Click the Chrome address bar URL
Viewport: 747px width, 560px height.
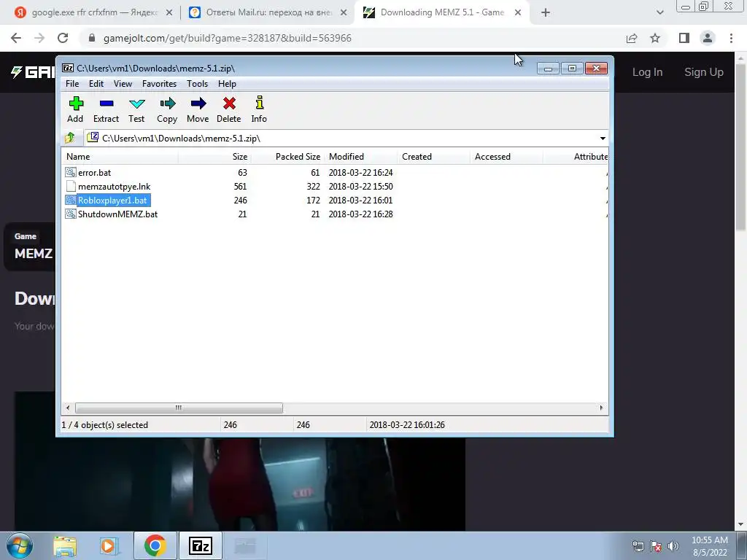(x=228, y=38)
